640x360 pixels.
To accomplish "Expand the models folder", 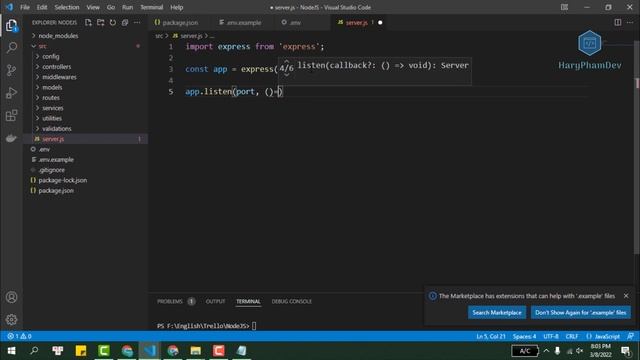I will (52, 87).
